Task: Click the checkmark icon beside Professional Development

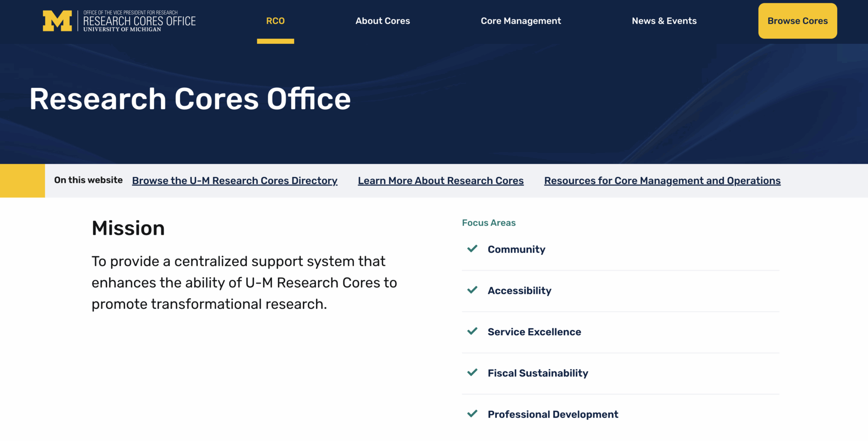Action: (472, 414)
